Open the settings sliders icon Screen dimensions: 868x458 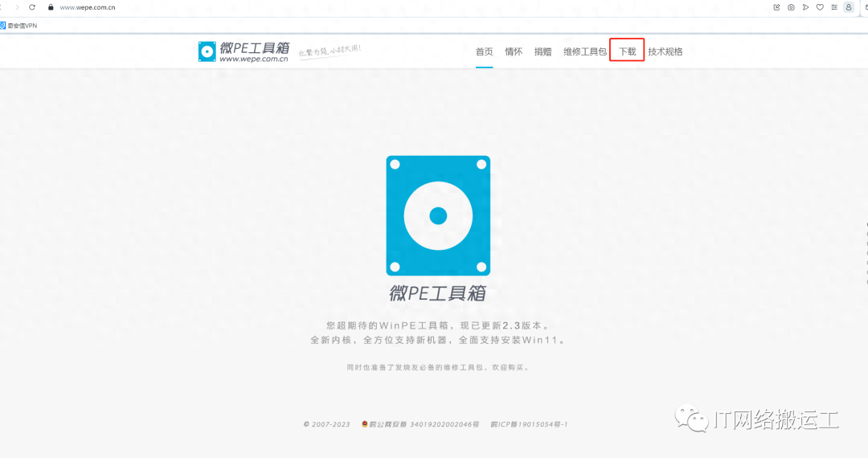click(834, 7)
